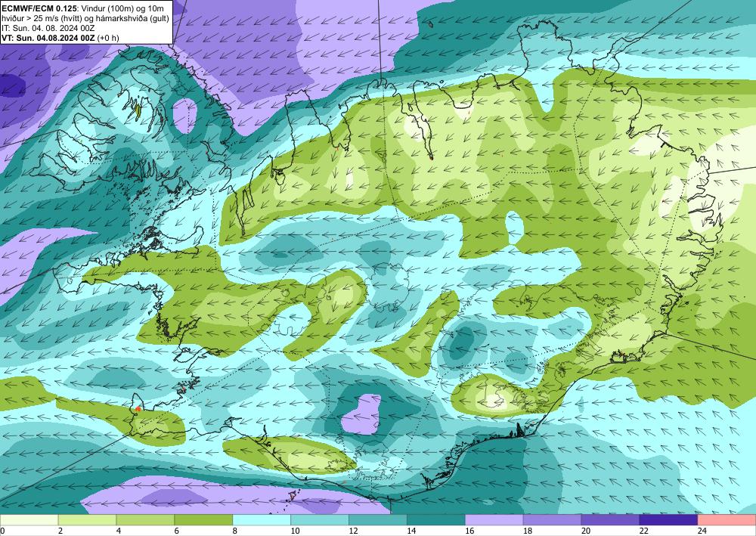
Task: Click the darker green 6–8 m/s legend swatch
Action: [203, 520]
